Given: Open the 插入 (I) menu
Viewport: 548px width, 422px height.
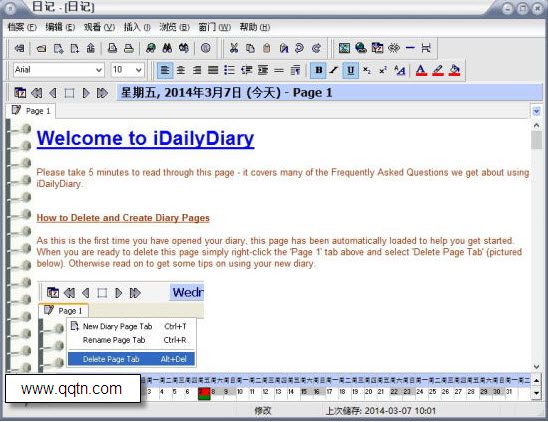Looking at the screenshot, I should [x=137, y=27].
